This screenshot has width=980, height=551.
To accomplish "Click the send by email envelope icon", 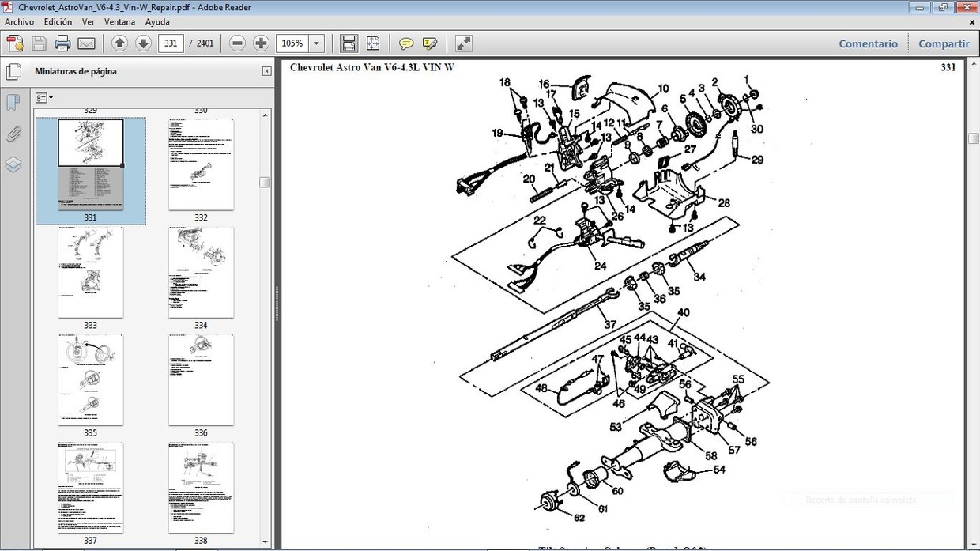I will click(86, 43).
